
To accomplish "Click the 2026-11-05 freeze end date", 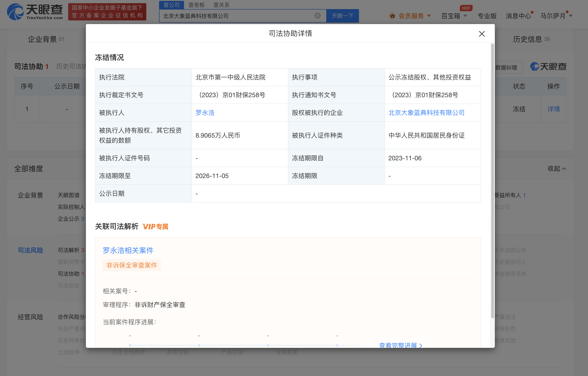I will click(212, 176).
